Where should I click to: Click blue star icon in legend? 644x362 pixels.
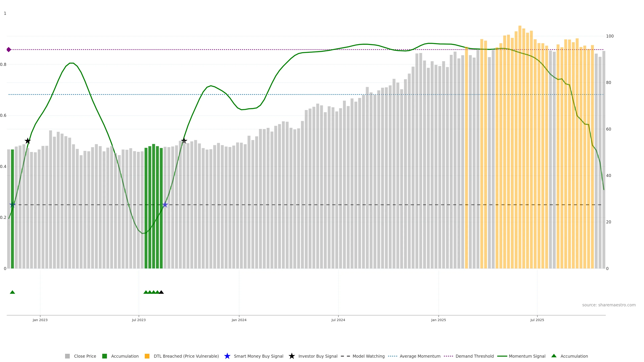tap(227, 356)
